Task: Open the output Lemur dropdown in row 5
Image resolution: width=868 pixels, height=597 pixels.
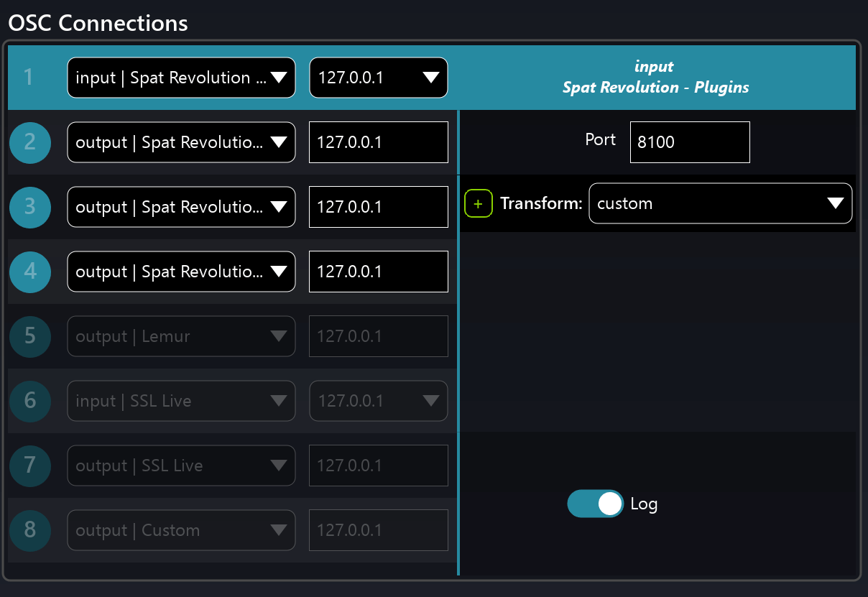Action: [181, 336]
